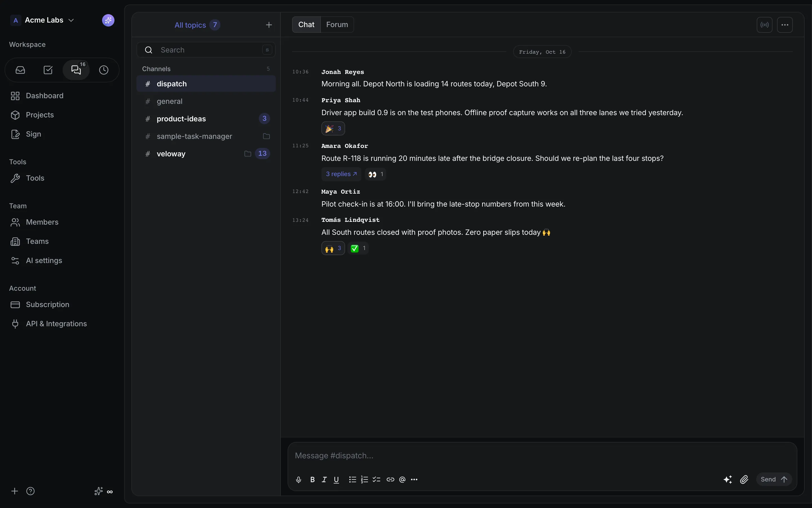Toggle the party popper reaction on Priya's message
The image size is (812, 508).
pyautogui.click(x=333, y=128)
